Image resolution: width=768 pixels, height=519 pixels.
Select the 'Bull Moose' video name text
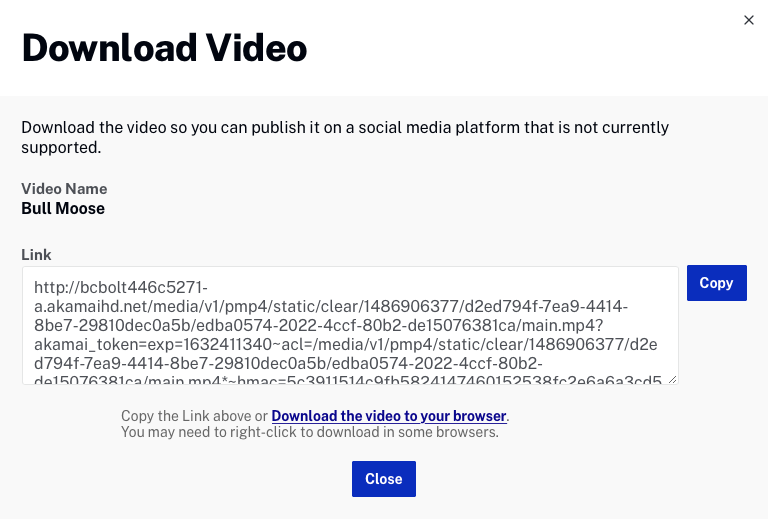pyautogui.click(x=63, y=208)
